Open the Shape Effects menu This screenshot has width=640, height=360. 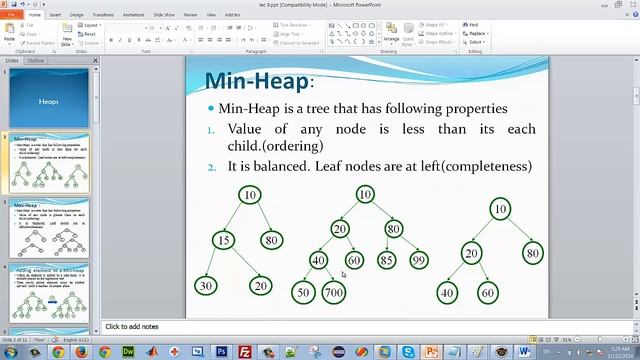pyautogui.click(x=436, y=42)
